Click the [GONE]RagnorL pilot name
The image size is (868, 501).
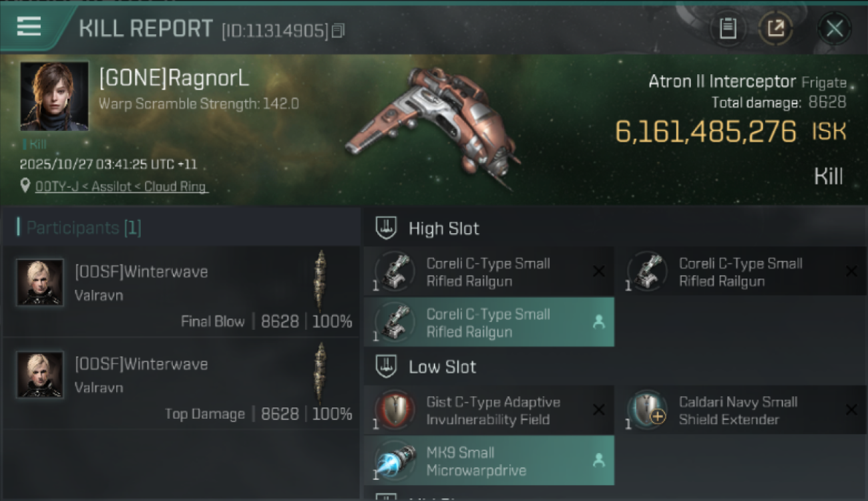point(174,78)
